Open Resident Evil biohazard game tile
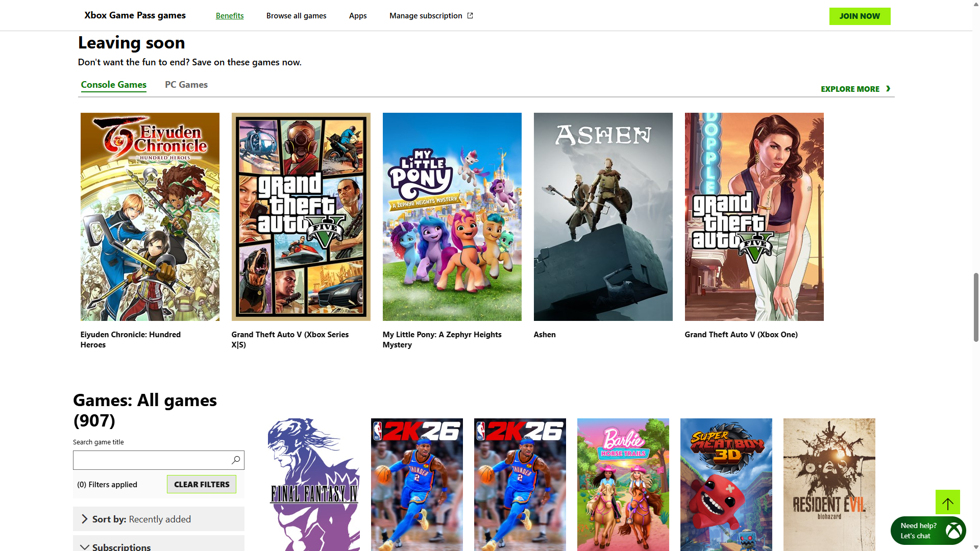Viewport: 980px width, 551px height. point(829,484)
